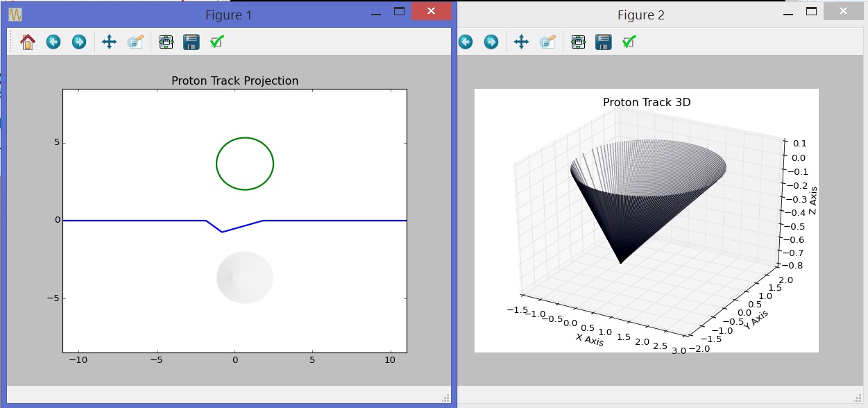Click the Home reset view icon in Figure 1
This screenshot has width=868, height=408.
coord(28,42)
